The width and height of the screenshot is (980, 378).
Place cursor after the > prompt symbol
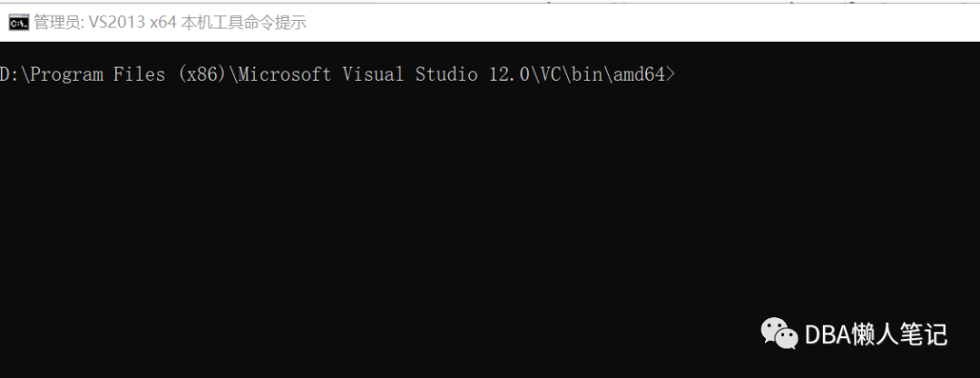click(x=679, y=75)
